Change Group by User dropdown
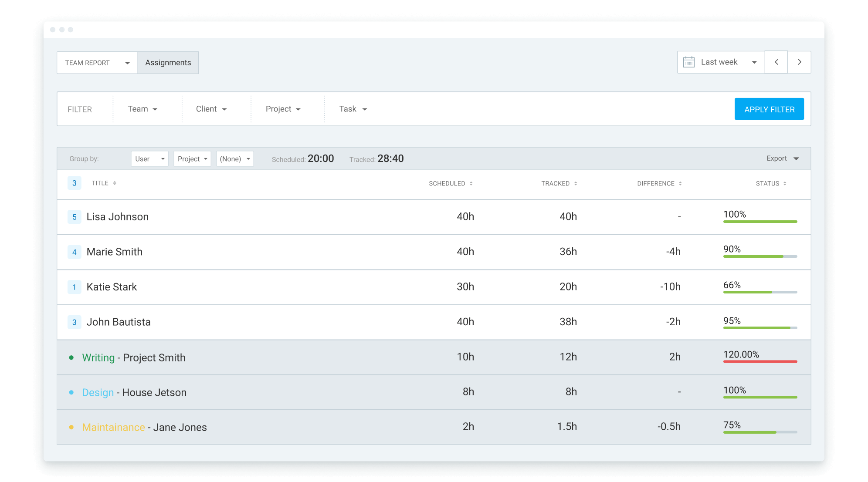868x482 pixels. point(149,159)
